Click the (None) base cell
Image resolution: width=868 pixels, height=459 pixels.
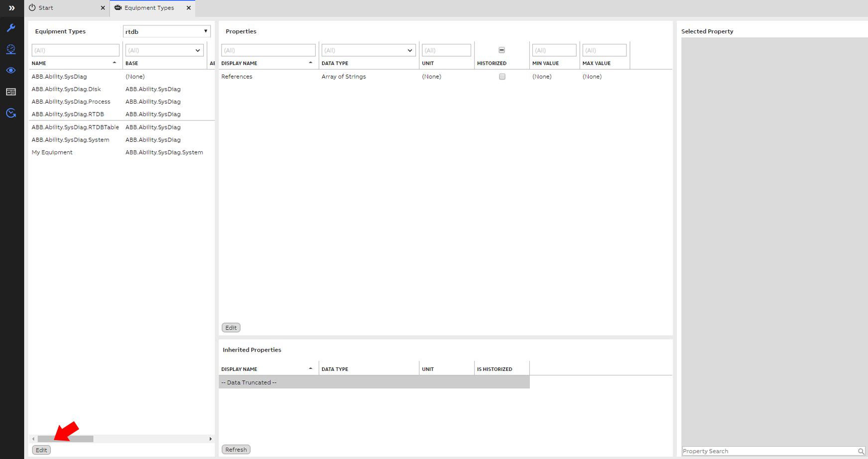tap(135, 77)
